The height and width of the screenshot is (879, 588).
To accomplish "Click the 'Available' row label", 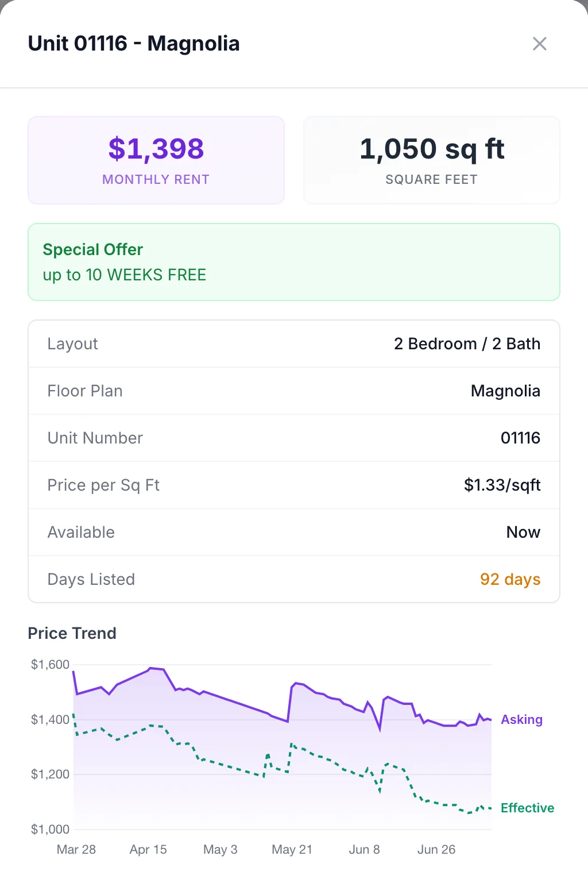I will coord(81,532).
